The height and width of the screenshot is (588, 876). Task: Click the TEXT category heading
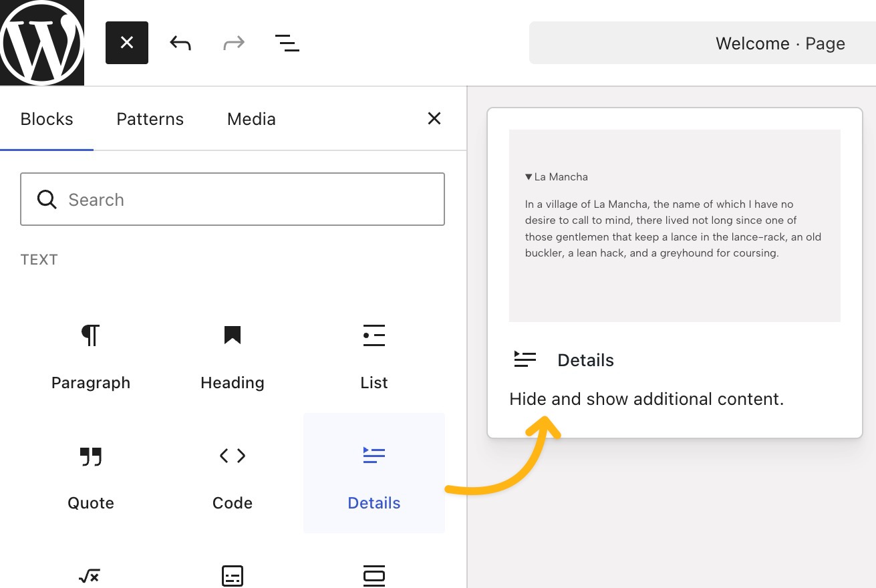point(39,259)
